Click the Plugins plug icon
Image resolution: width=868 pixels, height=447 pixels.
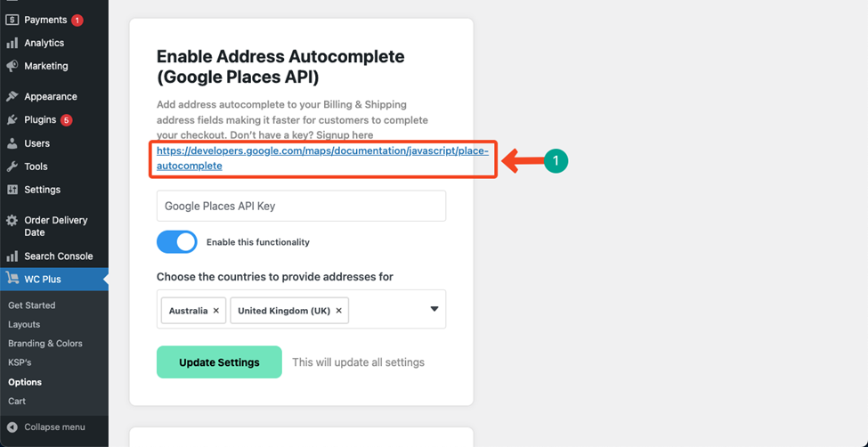point(12,119)
